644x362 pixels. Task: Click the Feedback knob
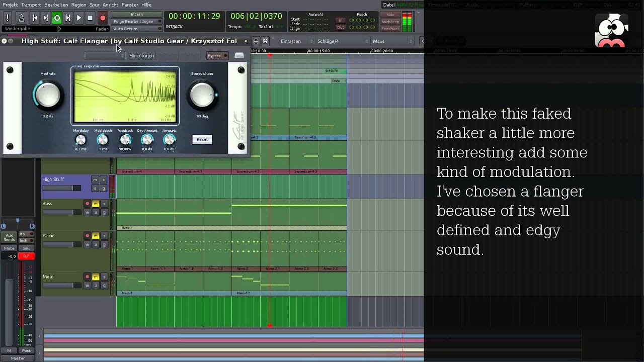click(125, 140)
